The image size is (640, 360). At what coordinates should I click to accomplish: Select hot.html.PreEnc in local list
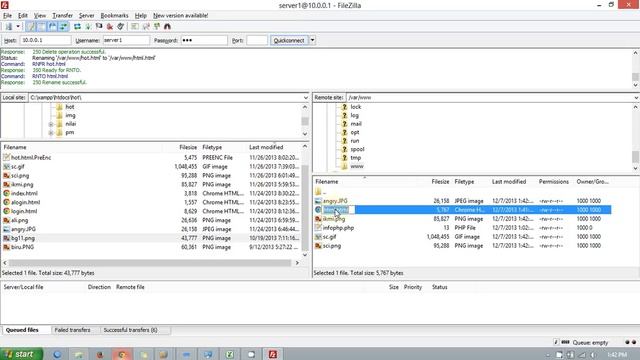31,158
